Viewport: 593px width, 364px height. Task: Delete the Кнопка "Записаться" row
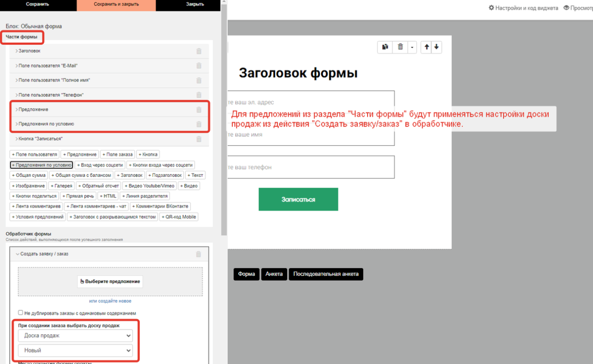tap(199, 139)
